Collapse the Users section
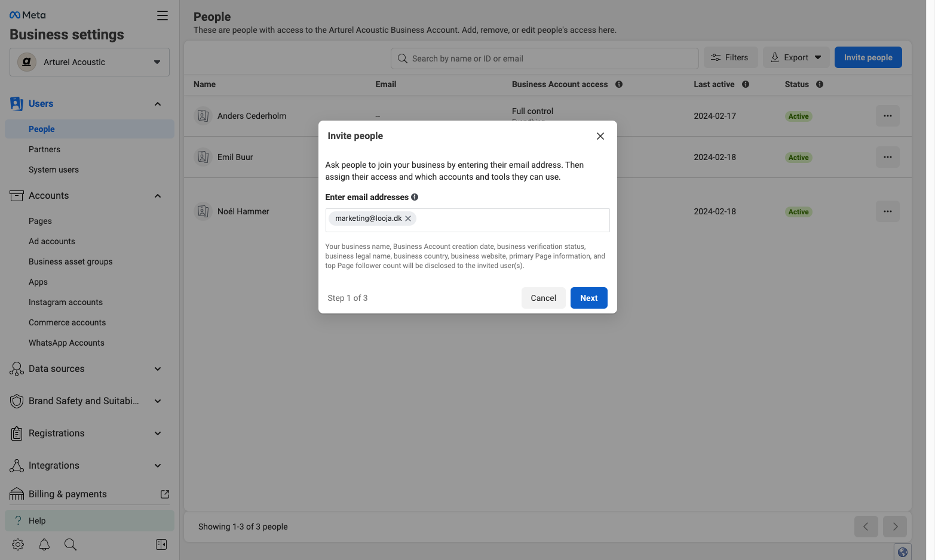The height and width of the screenshot is (560, 935). pyautogui.click(x=158, y=104)
